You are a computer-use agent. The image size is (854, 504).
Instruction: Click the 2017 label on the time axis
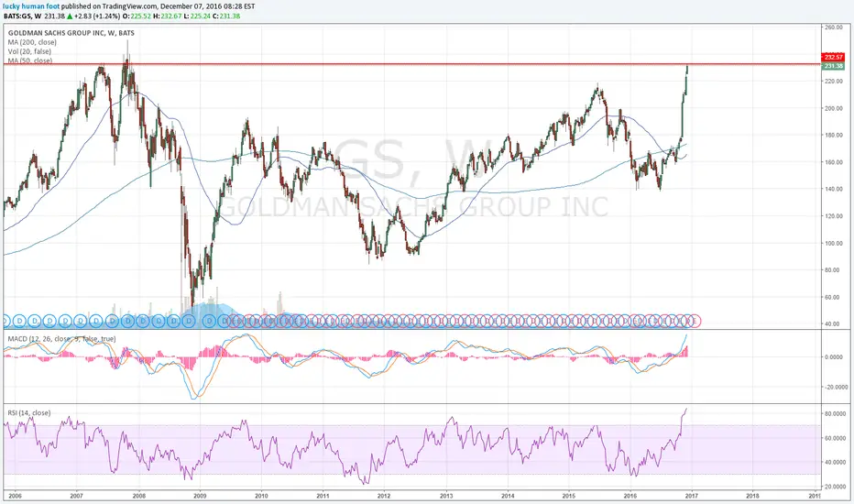[692, 496]
